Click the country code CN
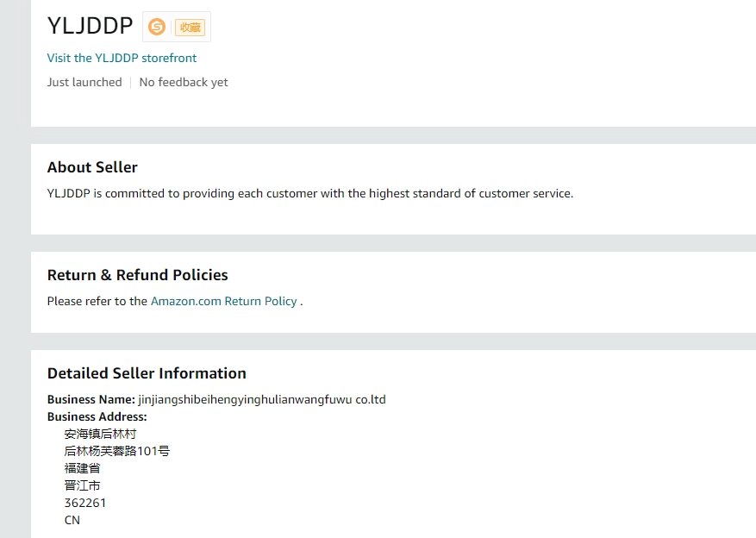 tap(72, 520)
